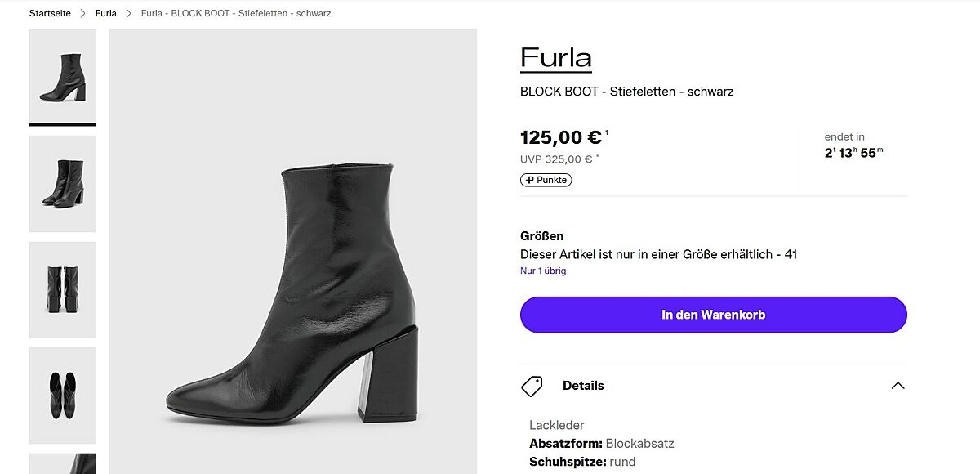Select fourth thumbnail showing boots from above

pyautogui.click(x=63, y=395)
